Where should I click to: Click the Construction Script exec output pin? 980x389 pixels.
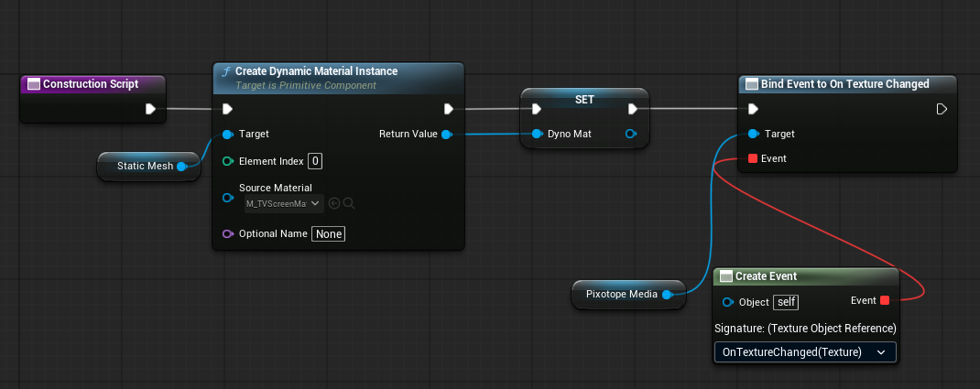point(150,110)
